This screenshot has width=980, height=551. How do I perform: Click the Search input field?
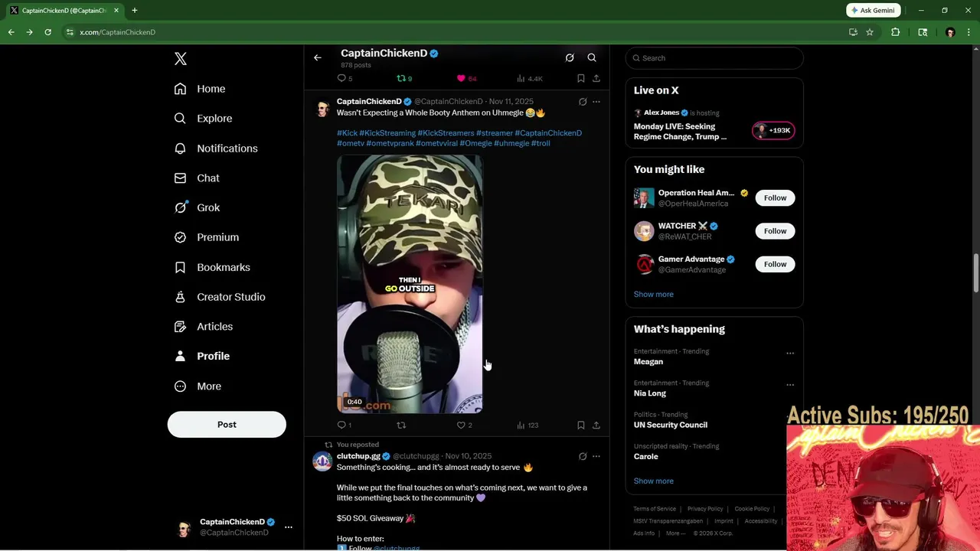[714, 58]
